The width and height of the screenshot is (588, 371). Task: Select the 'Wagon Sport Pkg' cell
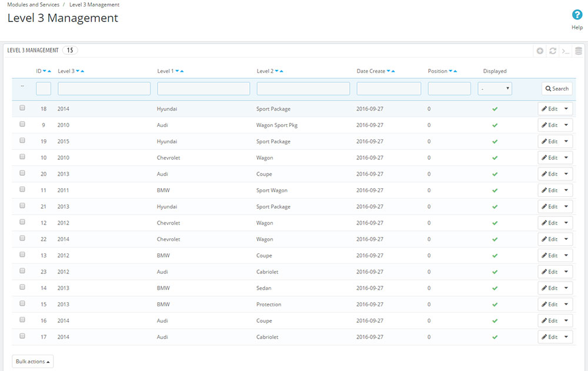pyautogui.click(x=277, y=125)
